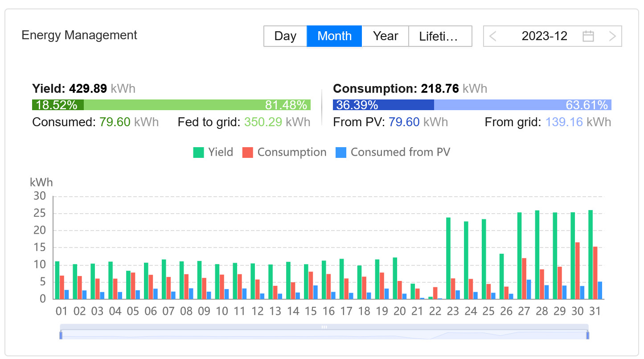Viewport: 644px width, 359px height.
Task: Open the calendar date picker icon
Action: click(588, 36)
